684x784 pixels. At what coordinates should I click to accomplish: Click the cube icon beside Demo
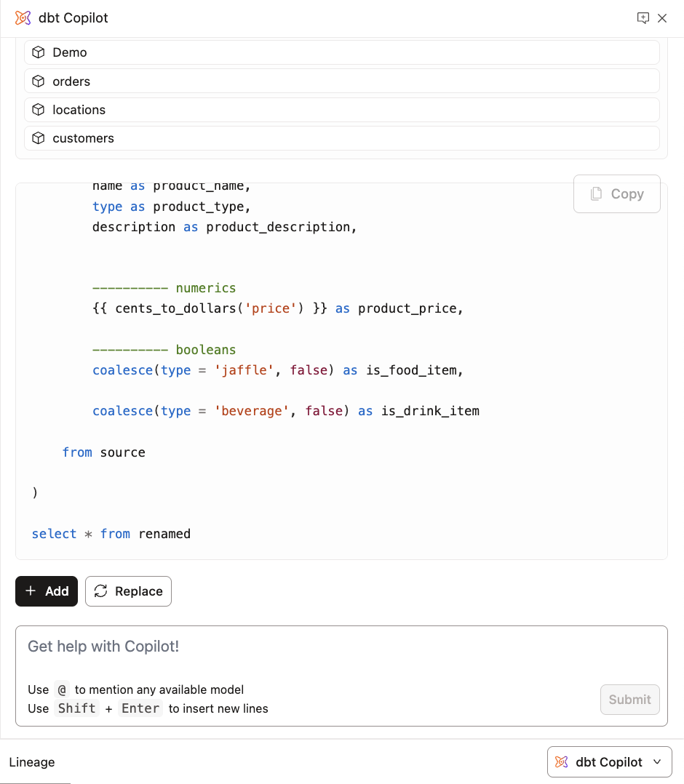coord(39,52)
